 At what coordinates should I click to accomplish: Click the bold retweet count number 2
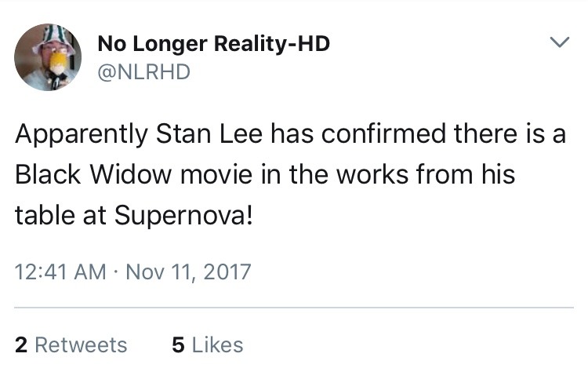pyautogui.click(x=20, y=345)
